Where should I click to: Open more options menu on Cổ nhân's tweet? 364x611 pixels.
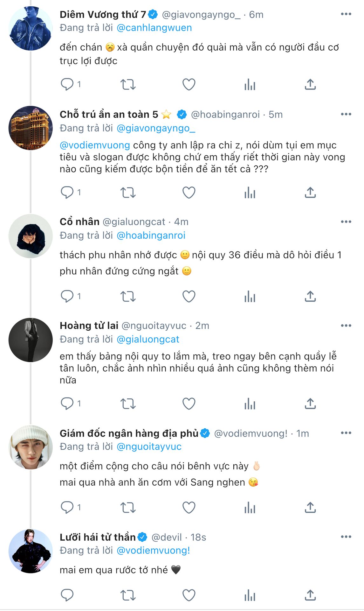click(346, 221)
